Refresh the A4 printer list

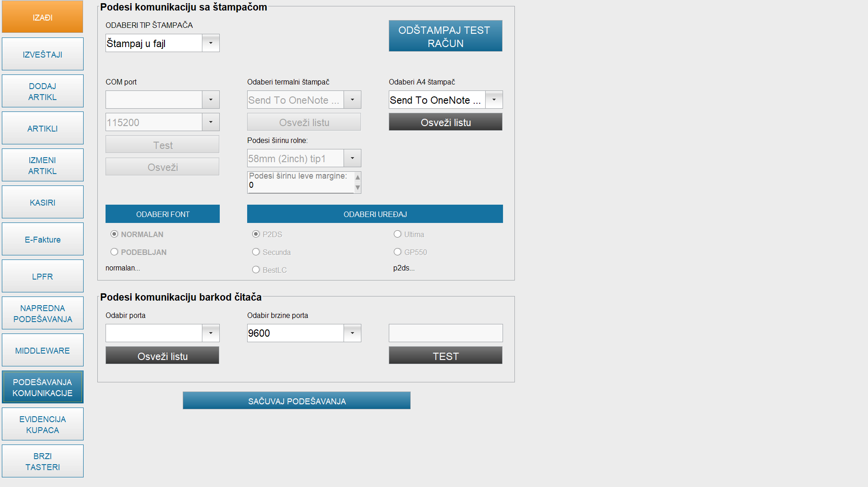point(445,122)
